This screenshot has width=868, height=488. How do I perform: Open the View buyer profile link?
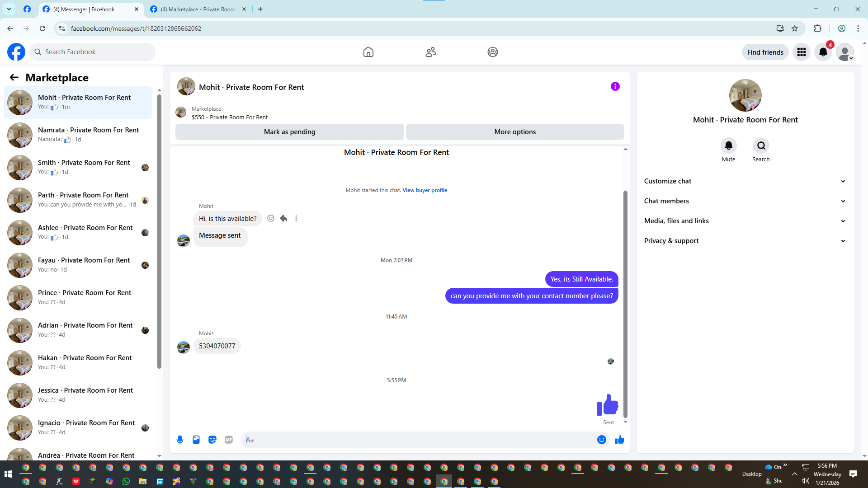click(x=425, y=190)
